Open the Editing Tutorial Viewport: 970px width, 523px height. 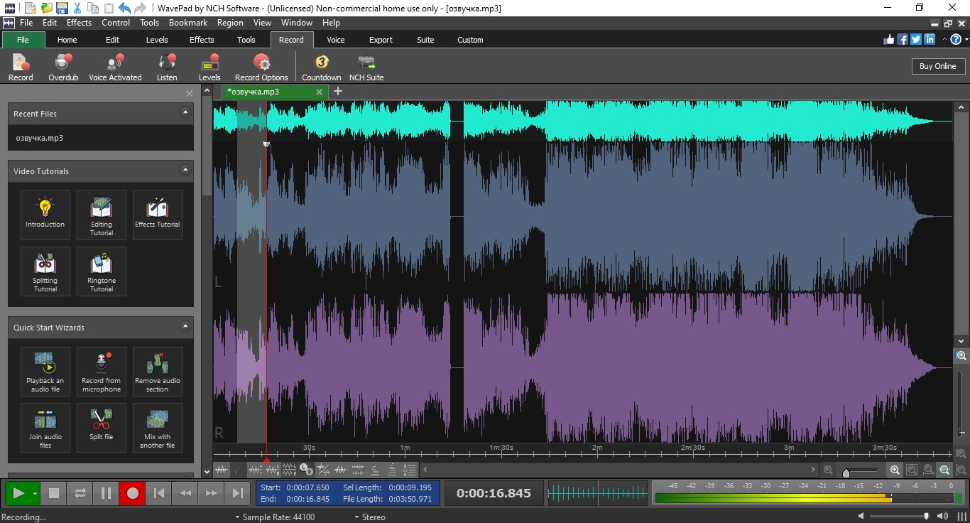point(101,214)
